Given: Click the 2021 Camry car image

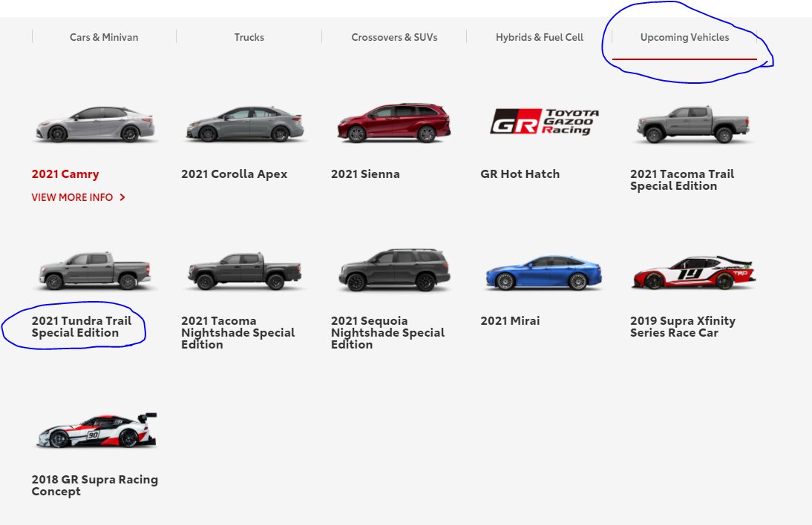Looking at the screenshot, I should [x=95, y=124].
